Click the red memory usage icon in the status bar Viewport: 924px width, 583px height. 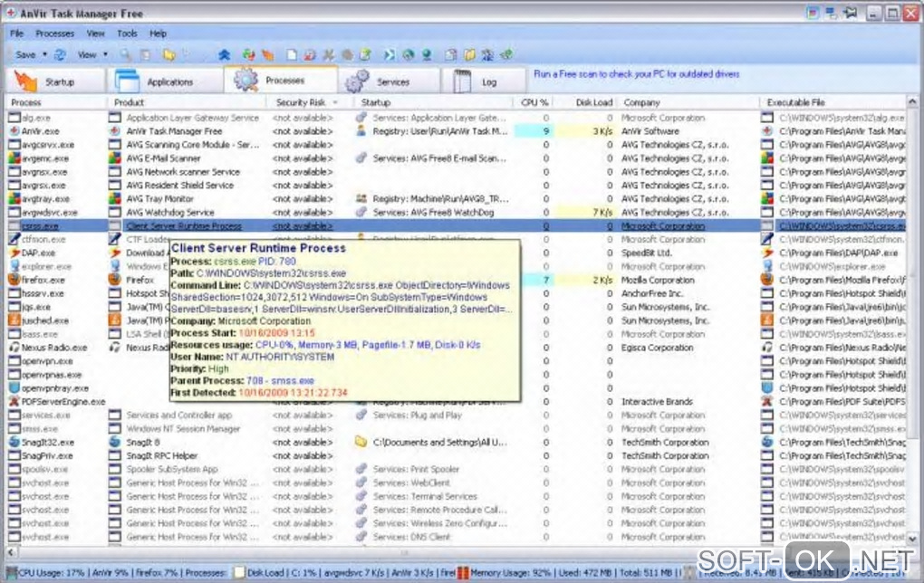point(463,572)
